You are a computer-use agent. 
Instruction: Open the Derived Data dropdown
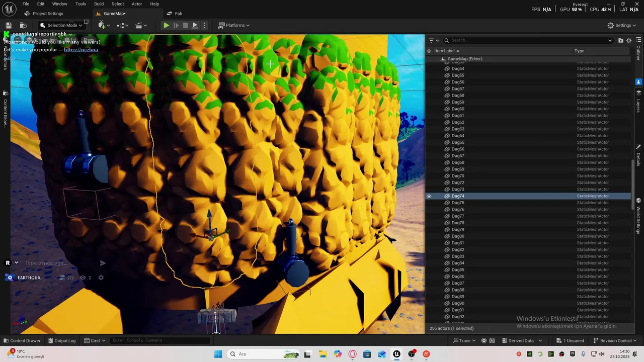(x=522, y=340)
